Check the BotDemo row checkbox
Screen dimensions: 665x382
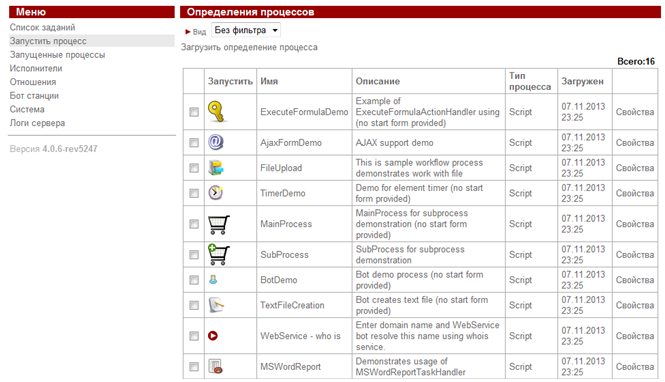(x=194, y=280)
